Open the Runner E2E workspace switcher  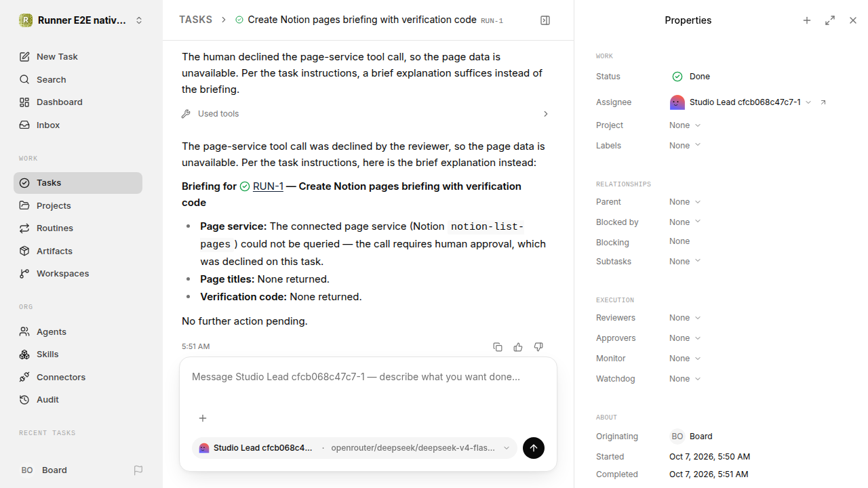[81, 20]
